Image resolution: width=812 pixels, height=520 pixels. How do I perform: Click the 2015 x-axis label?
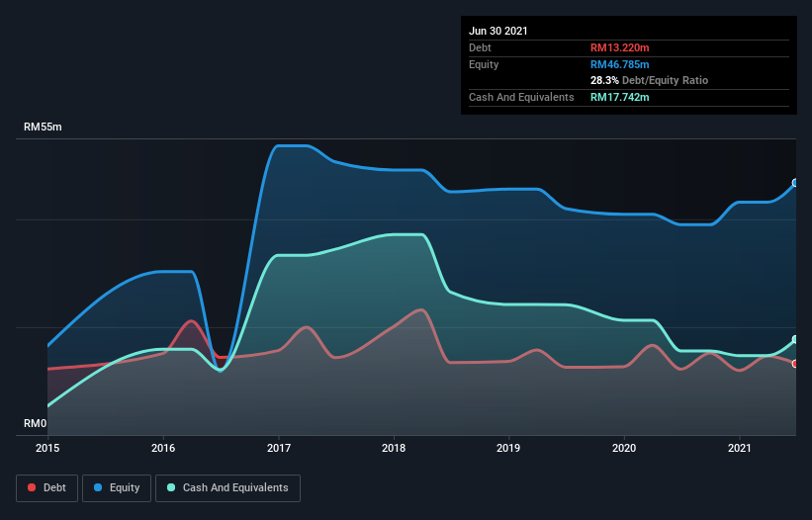47,448
